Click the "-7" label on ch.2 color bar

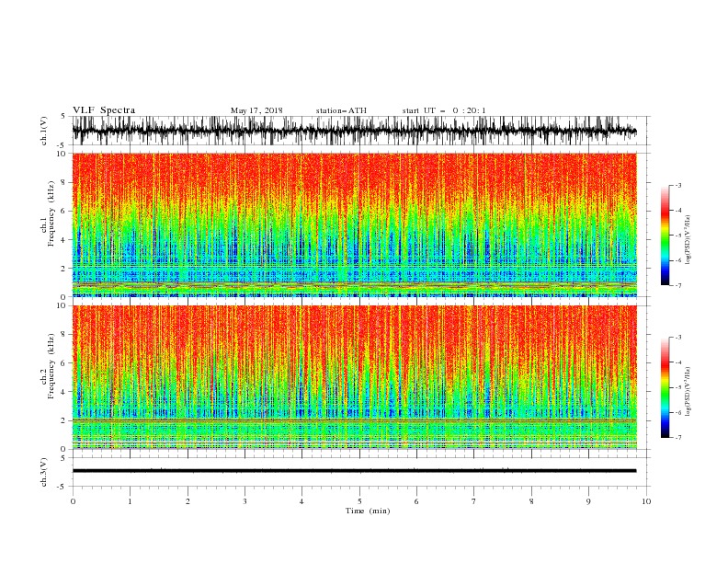678,438
